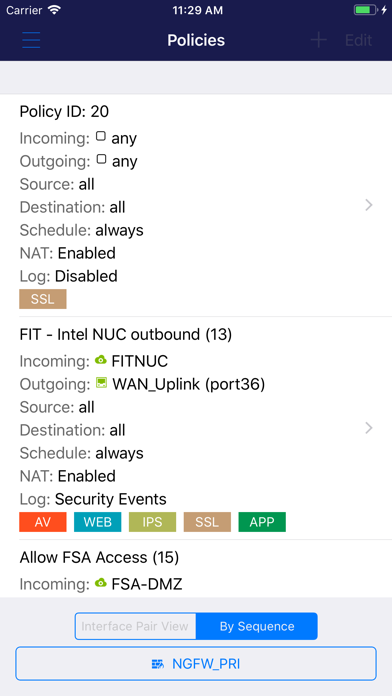
Task: Select By Sequence view
Action: (x=257, y=626)
